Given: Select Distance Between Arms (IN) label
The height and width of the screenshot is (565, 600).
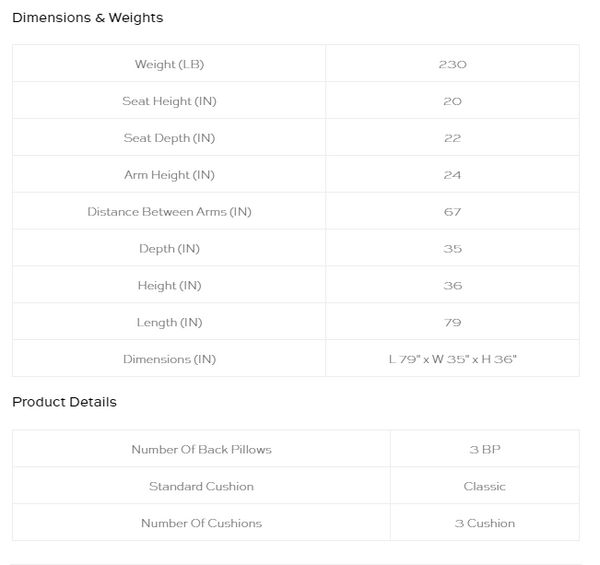Looking at the screenshot, I should coord(169,212).
